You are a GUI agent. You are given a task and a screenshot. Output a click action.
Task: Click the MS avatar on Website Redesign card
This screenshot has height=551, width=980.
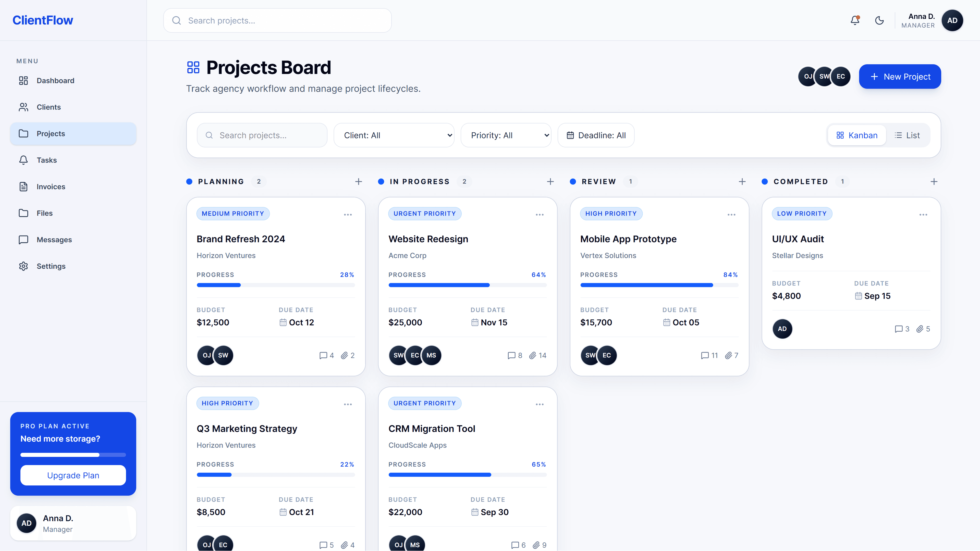tap(431, 355)
